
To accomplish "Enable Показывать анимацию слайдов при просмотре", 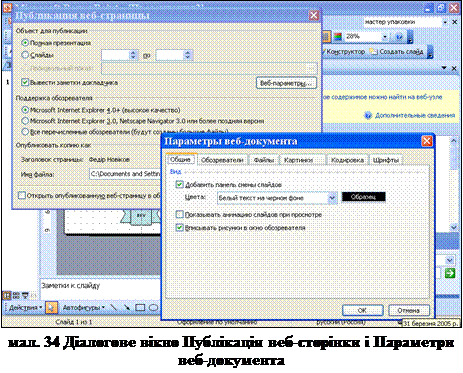I will (x=179, y=214).
